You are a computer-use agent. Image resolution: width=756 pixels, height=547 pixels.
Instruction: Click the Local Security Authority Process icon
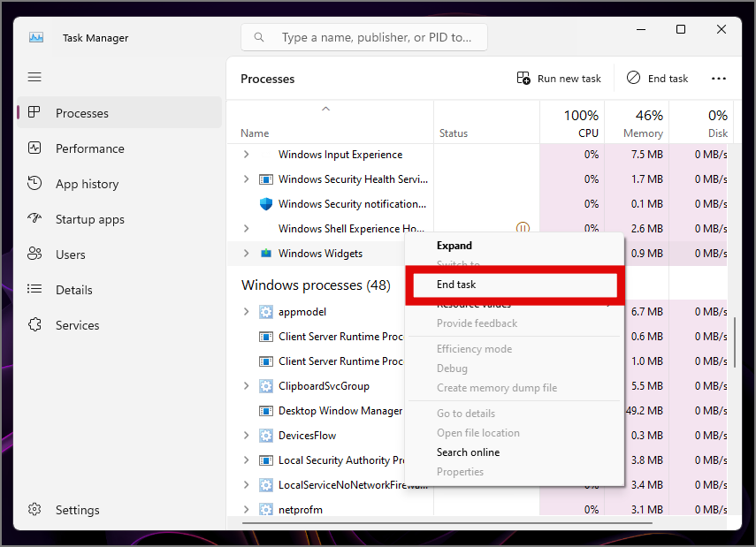tap(266, 460)
